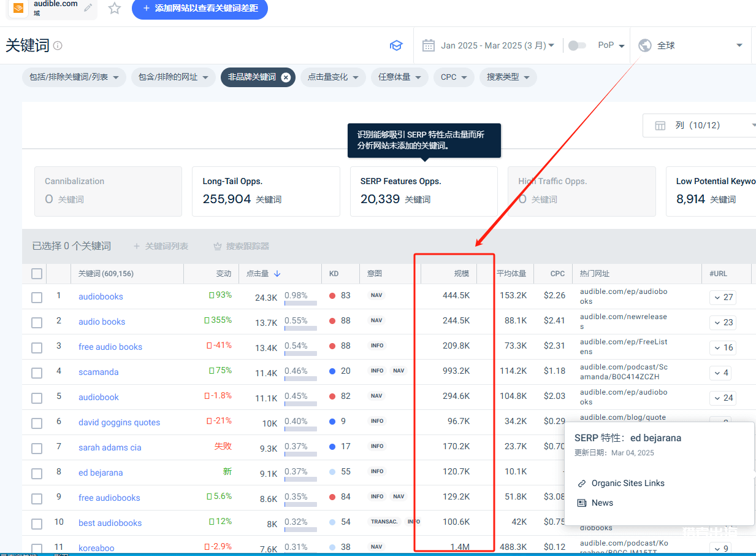Sort by the 平均体量 column header
This screenshot has width=756, height=556.
[x=511, y=274]
